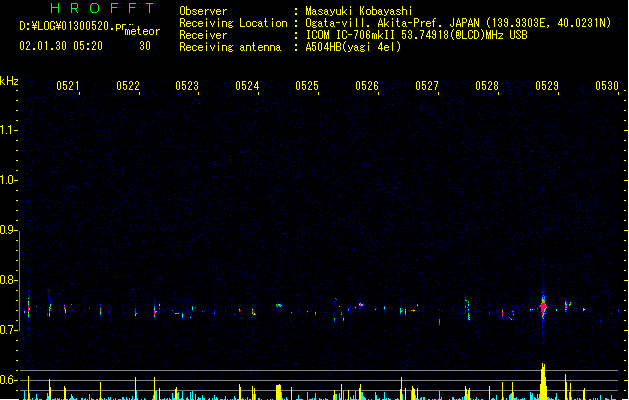Click the ICOM IC-706mkII receiver value
This screenshot has height=400, width=629.
point(416,35)
